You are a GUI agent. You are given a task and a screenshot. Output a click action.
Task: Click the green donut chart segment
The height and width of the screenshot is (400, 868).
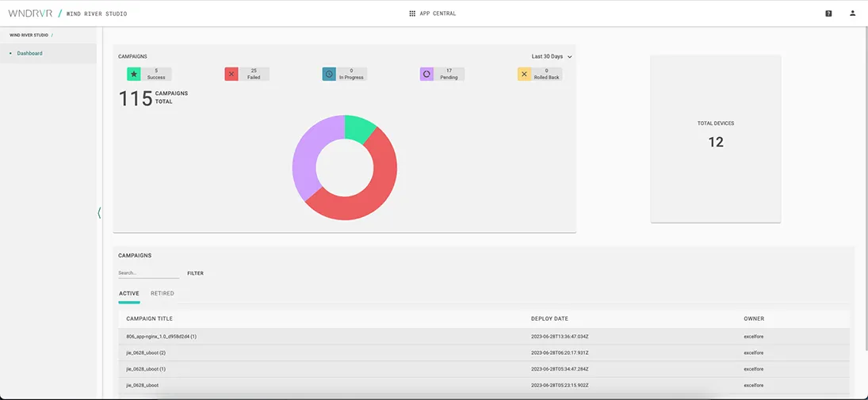[x=359, y=129]
